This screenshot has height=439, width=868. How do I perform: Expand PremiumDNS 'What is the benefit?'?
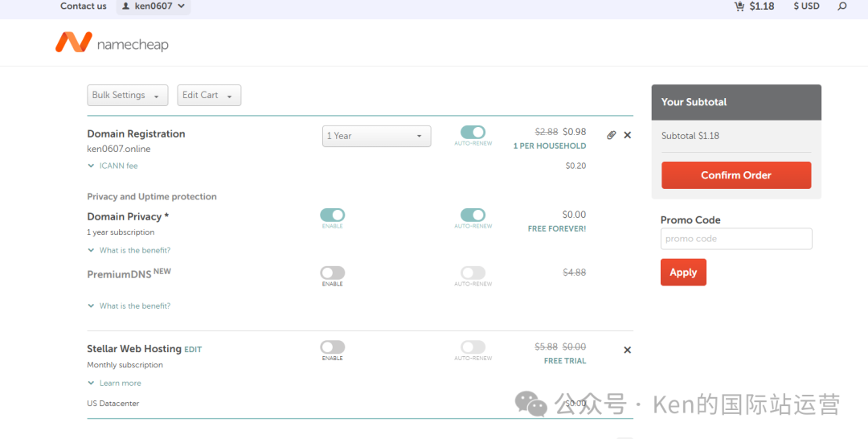point(129,306)
